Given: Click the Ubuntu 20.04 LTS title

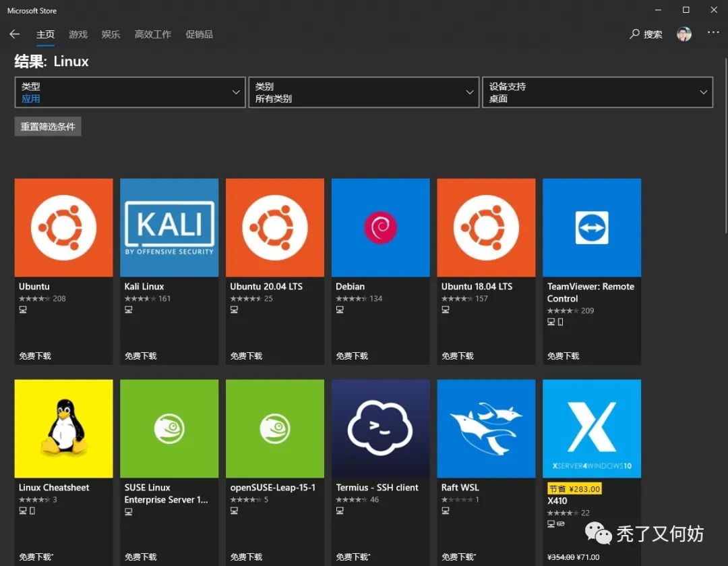Looking at the screenshot, I should (266, 287).
